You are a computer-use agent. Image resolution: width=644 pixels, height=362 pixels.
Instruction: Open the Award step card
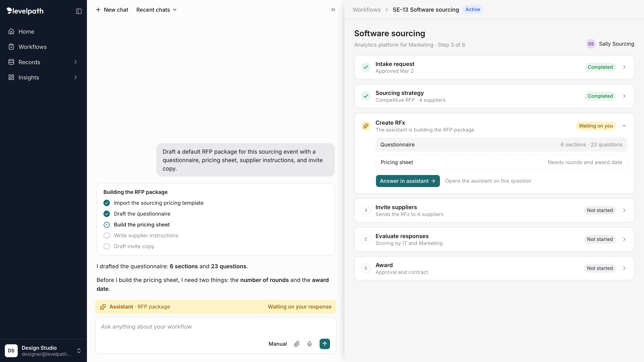(x=494, y=268)
